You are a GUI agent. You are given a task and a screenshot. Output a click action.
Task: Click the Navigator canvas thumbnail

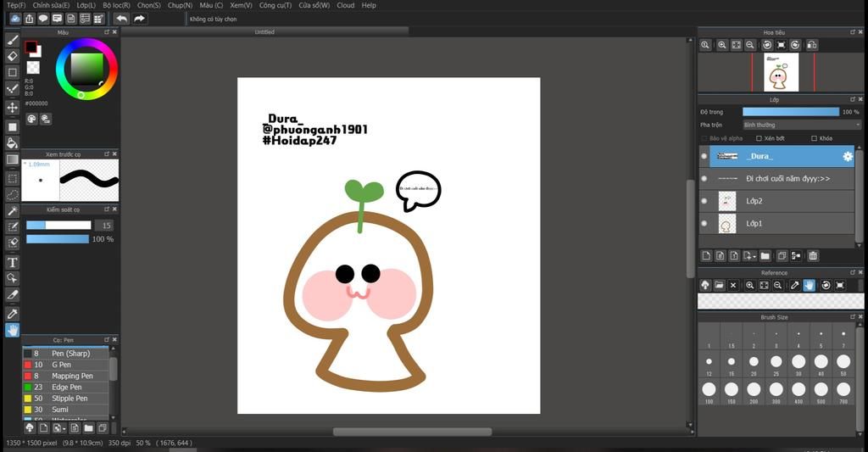(x=781, y=73)
